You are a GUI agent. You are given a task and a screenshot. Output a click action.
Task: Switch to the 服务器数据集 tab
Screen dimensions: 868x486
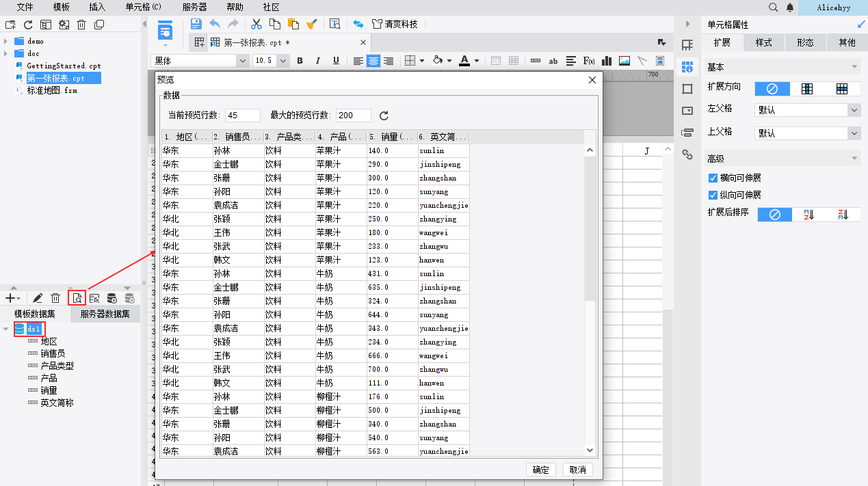(x=105, y=314)
